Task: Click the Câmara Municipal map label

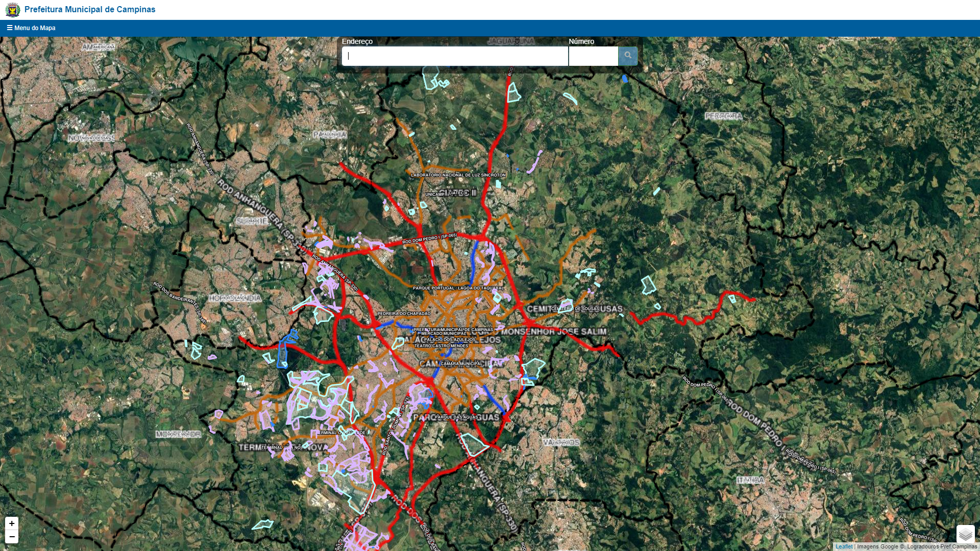Action: point(461,364)
